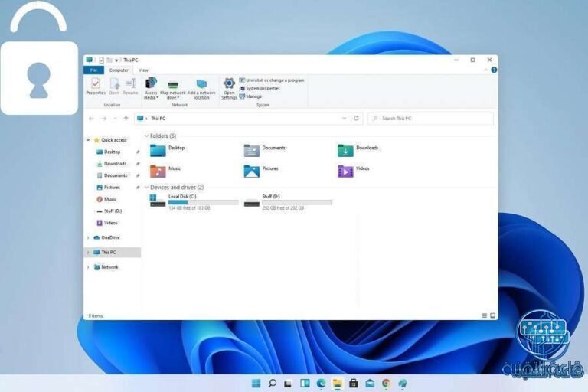Screen dimensions: 588x392
Task: Click the refresh icon beside address bar
Action: click(356, 119)
